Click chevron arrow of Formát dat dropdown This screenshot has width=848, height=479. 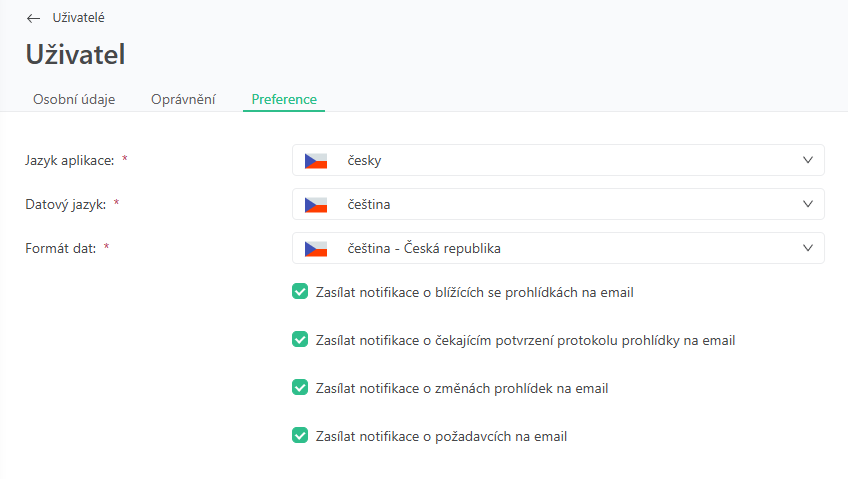(808, 248)
